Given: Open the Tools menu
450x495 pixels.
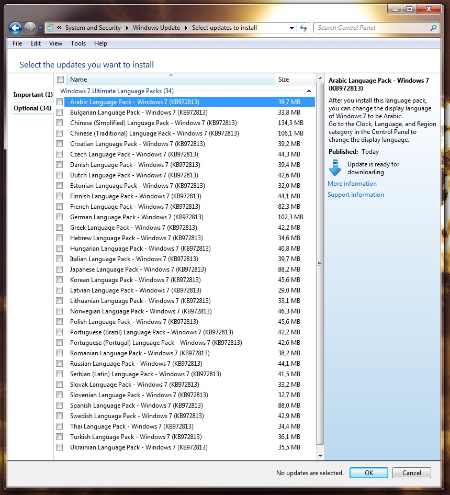Looking at the screenshot, I should pyautogui.click(x=78, y=44).
